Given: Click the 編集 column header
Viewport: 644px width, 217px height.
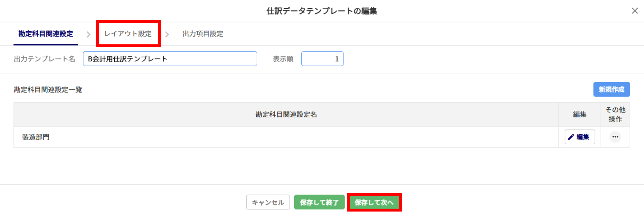Looking at the screenshot, I should click(x=580, y=114).
